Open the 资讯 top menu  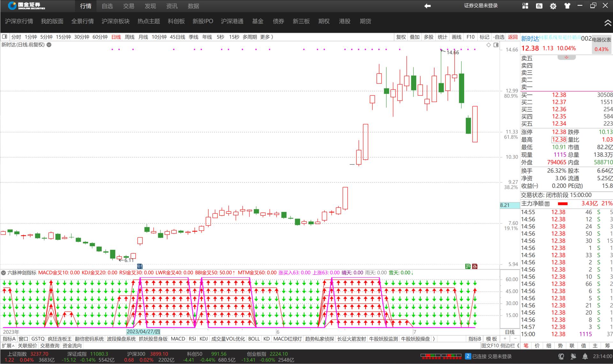click(x=172, y=6)
